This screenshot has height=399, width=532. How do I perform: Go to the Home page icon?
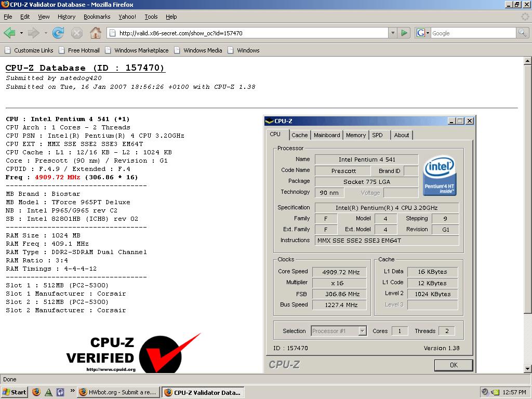coord(96,33)
